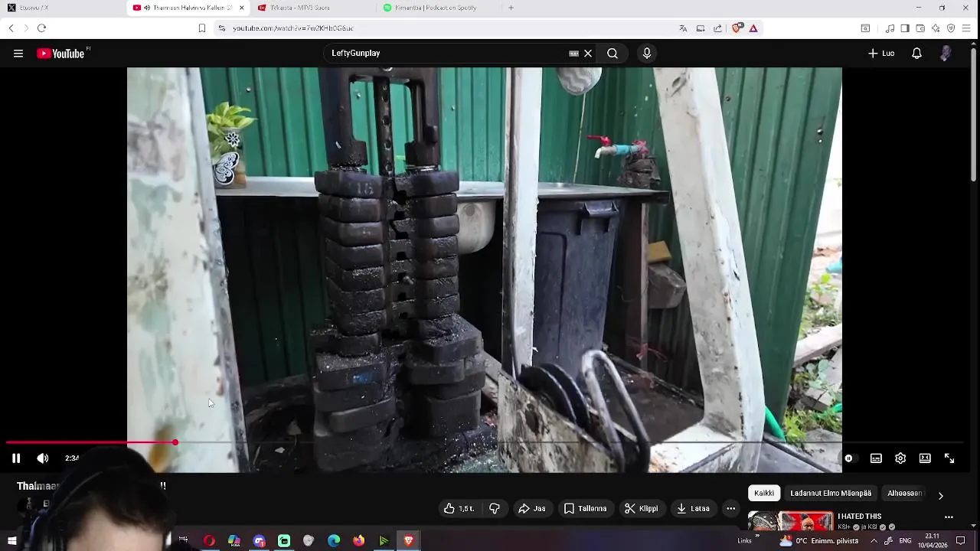Like the video with 1,5 t. likes
The height and width of the screenshot is (551, 980).
click(x=459, y=508)
